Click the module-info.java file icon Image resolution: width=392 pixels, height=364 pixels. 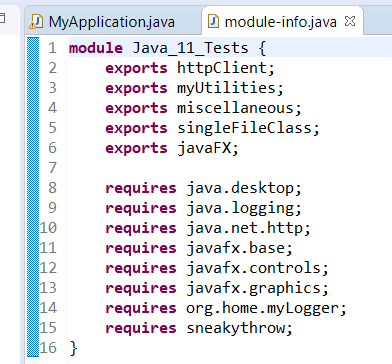[x=213, y=22]
